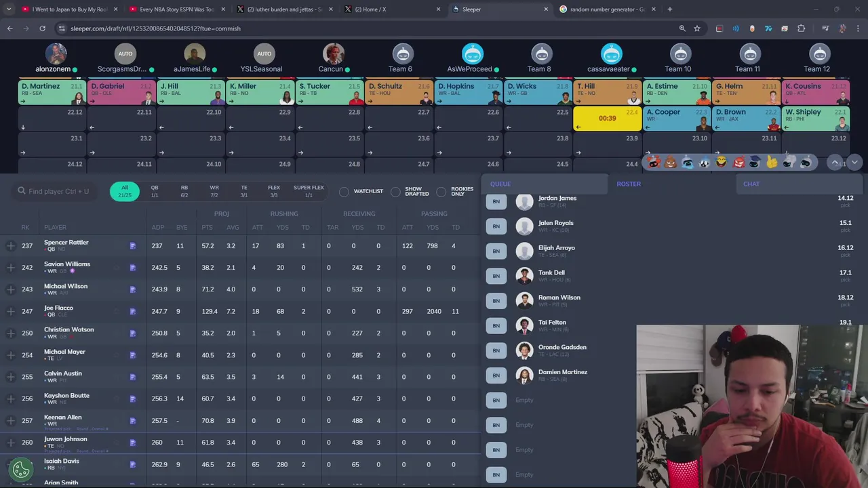Screen dimensions: 868x488
Task: Sort by the RK column header
Action: coord(25,228)
